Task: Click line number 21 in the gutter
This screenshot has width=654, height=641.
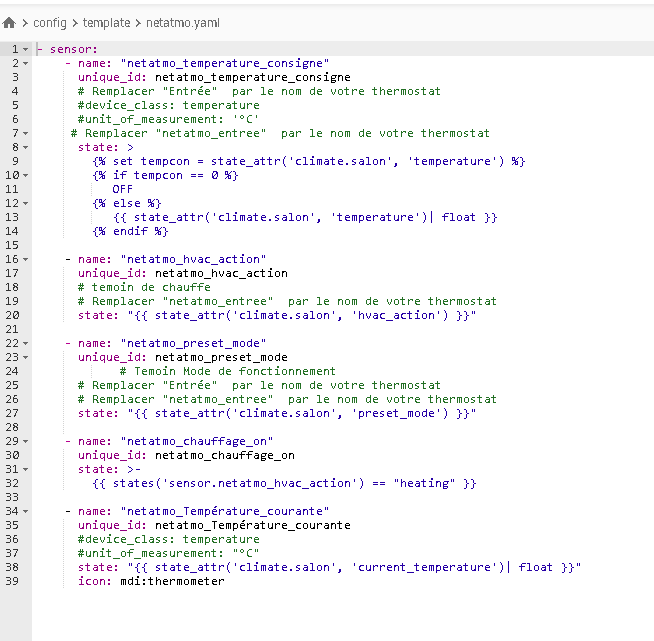Action: [13, 329]
